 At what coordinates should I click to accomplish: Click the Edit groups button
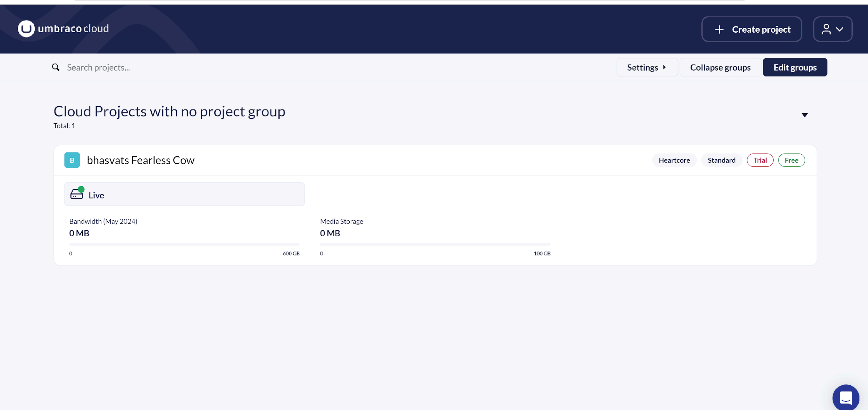click(795, 67)
